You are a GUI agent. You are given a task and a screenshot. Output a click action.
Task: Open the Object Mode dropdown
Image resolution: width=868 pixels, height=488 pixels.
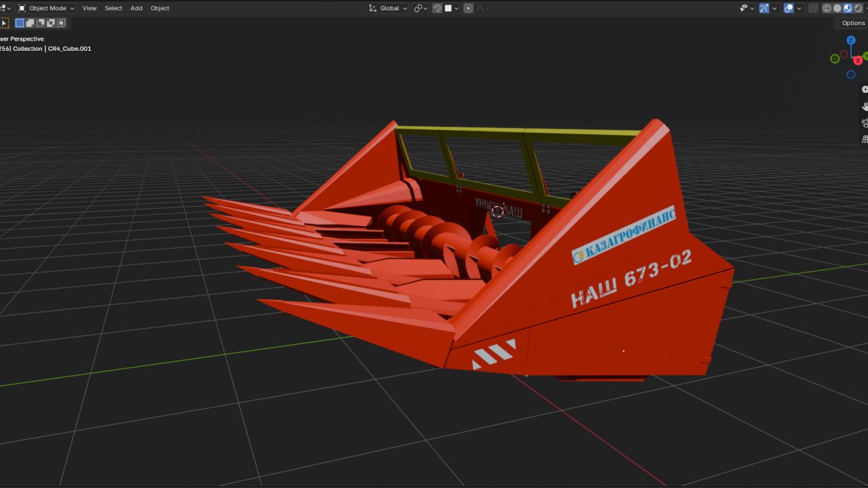click(x=45, y=8)
